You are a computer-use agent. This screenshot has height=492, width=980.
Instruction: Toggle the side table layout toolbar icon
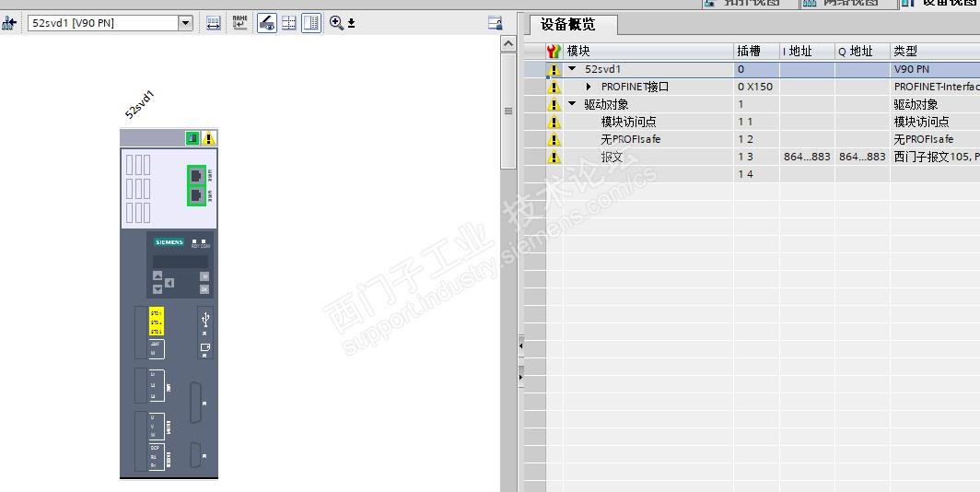tap(311, 24)
